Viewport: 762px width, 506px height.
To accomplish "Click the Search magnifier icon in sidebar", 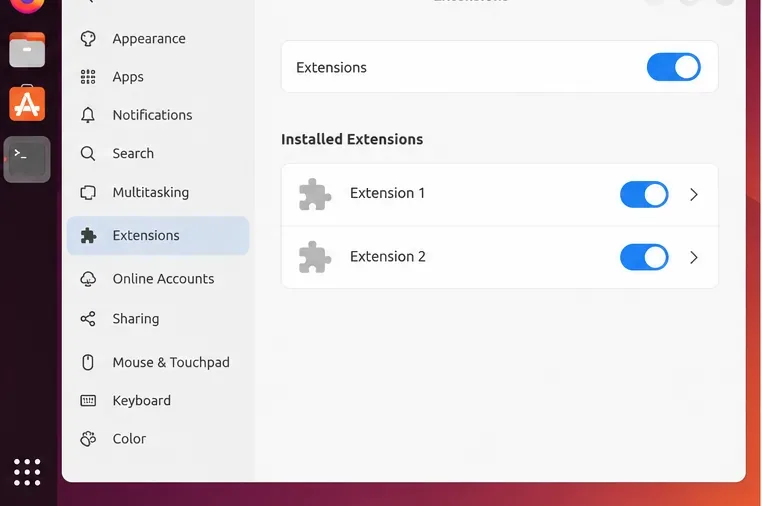I will tap(88, 154).
